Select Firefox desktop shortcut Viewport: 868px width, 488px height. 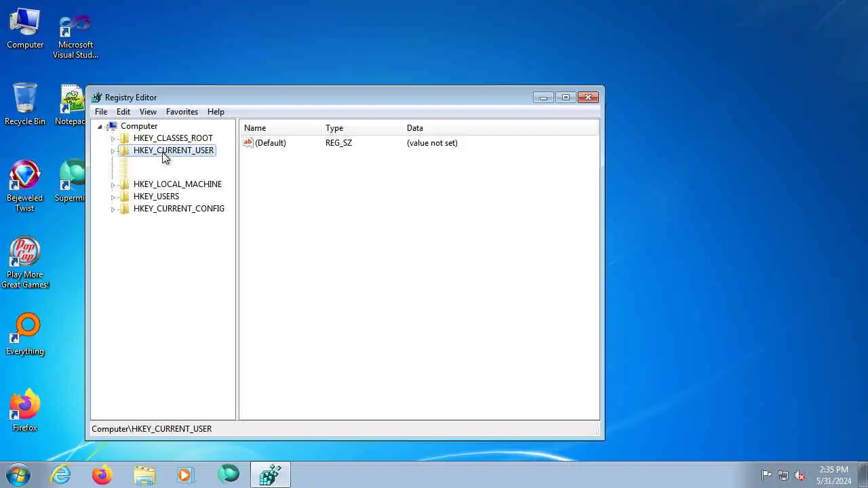click(x=25, y=411)
